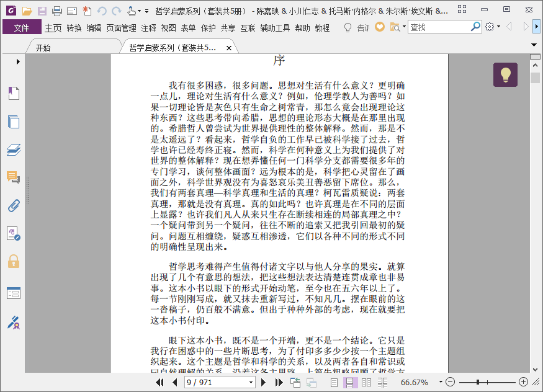Switch to the 转换 tab
543x392 pixels.
coord(74,28)
